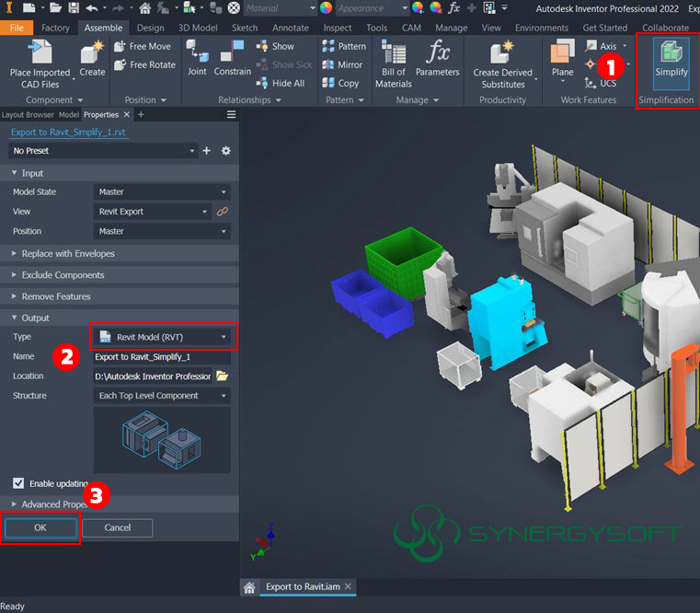Click the Undo arrow in quick access toolbar

click(x=91, y=8)
